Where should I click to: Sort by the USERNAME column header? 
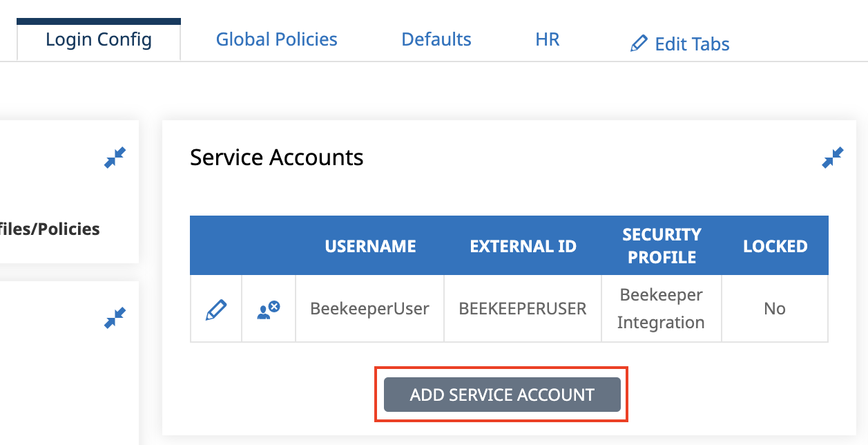370,245
